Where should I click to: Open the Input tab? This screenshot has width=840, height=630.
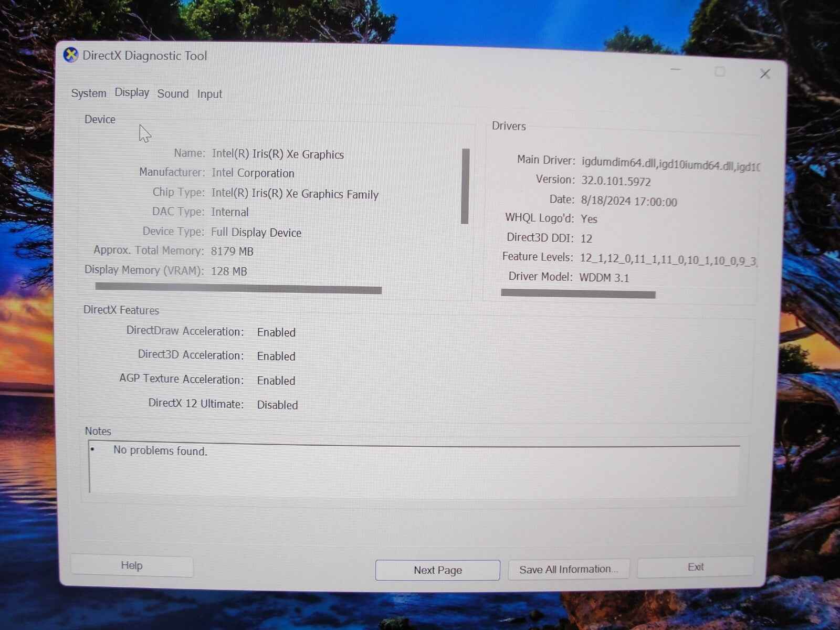coord(209,94)
